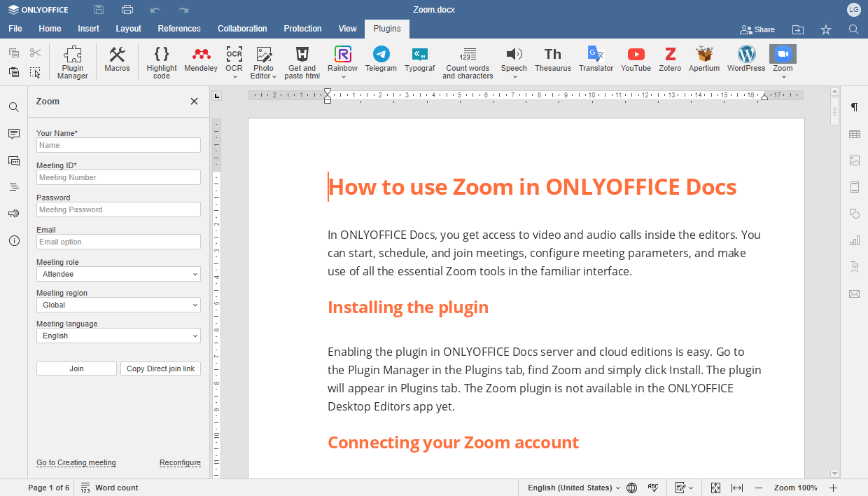The width and height of the screenshot is (868, 496).
Task: Open the Find search sidebar icon
Action: pos(14,107)
